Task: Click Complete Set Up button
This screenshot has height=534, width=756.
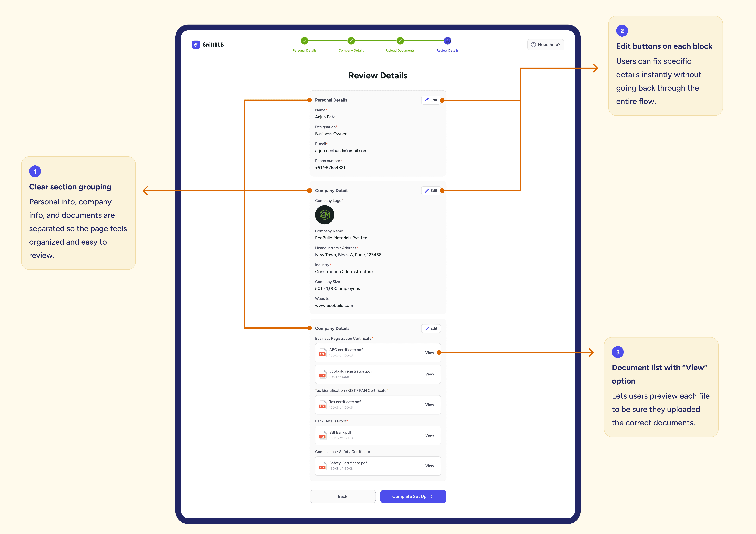Action: point(413,496)
